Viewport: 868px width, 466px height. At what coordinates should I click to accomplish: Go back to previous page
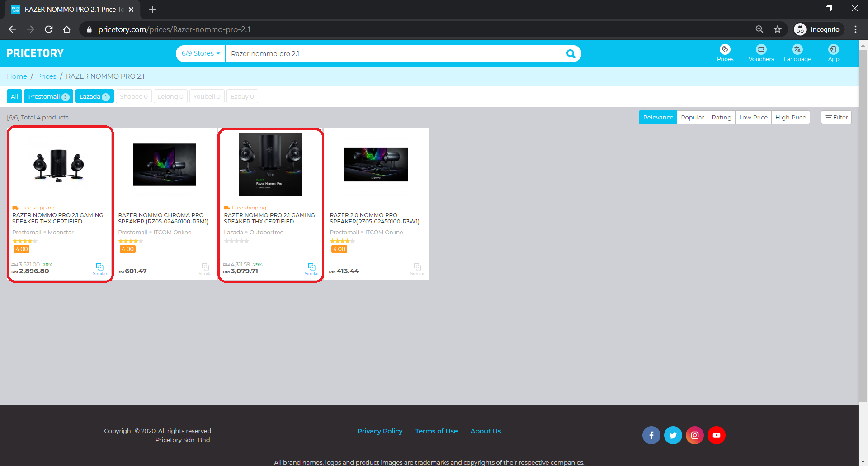tap(12, 29)
